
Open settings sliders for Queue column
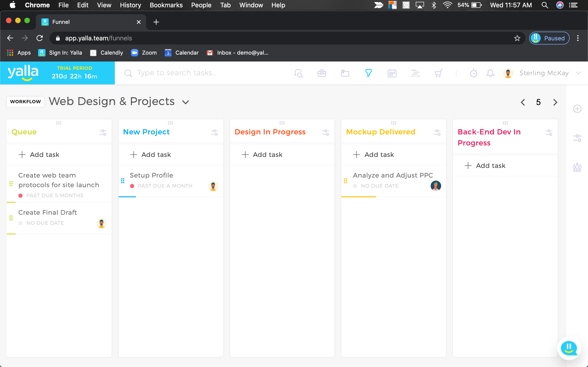click(x=103, y=132)
